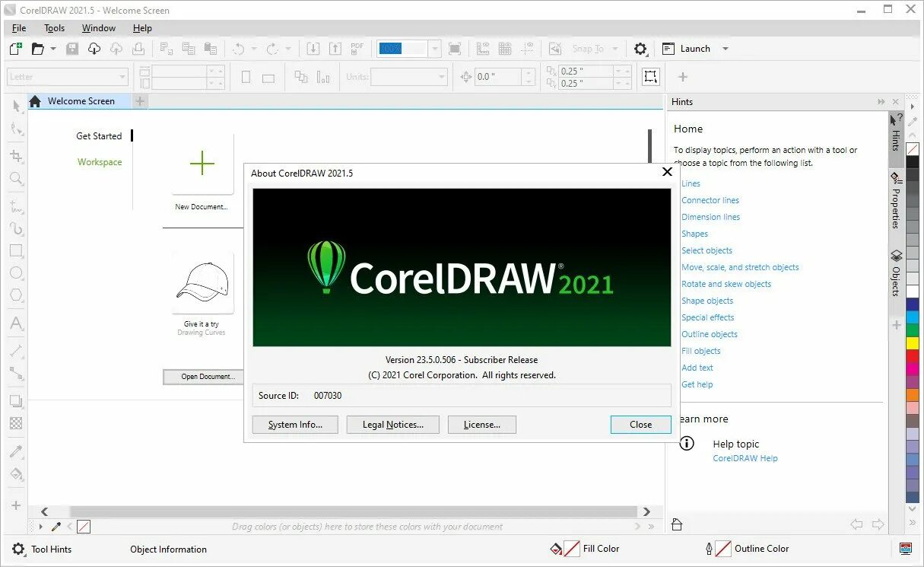Click the cap 'Give it a try' thumbnail

pyautogui.click(x=202, y=283)
